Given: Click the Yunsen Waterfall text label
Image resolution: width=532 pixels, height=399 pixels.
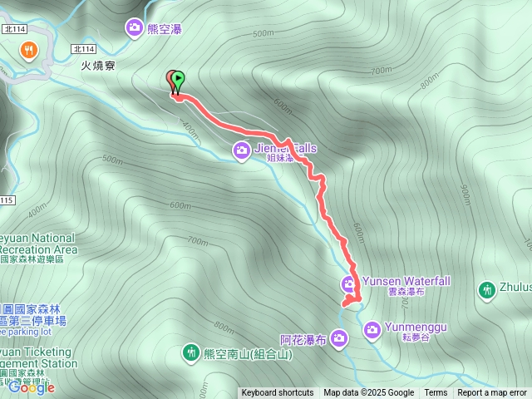Looking at the screenshot, I should click(x=406, y=281).
